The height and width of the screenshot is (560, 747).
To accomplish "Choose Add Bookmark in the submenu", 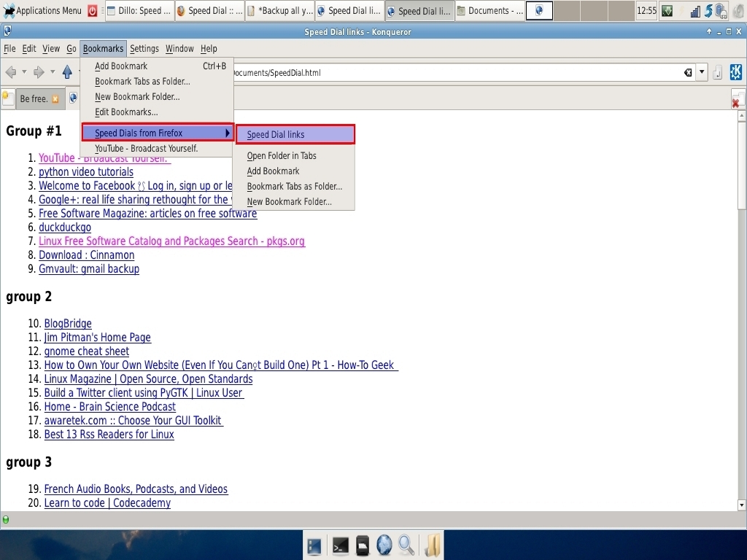I will click(x=295, y=171).
